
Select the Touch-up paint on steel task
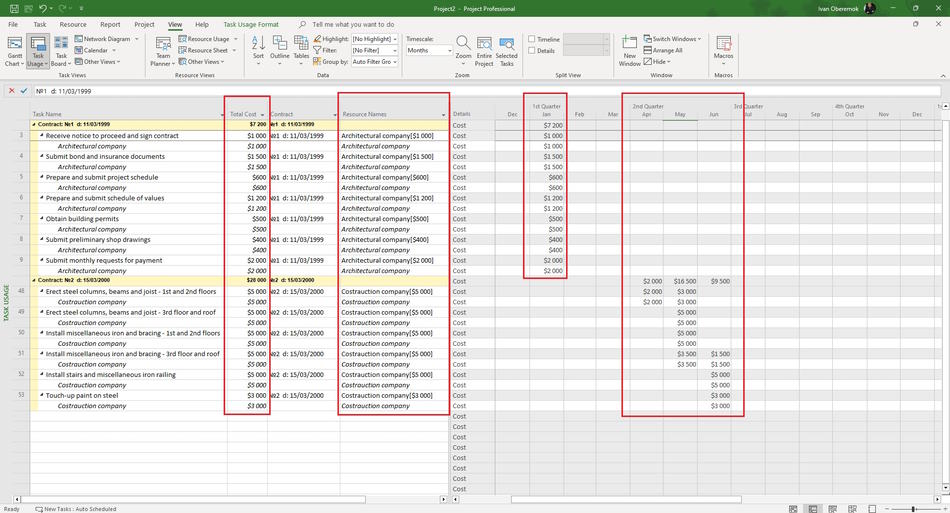coord(82,396)
